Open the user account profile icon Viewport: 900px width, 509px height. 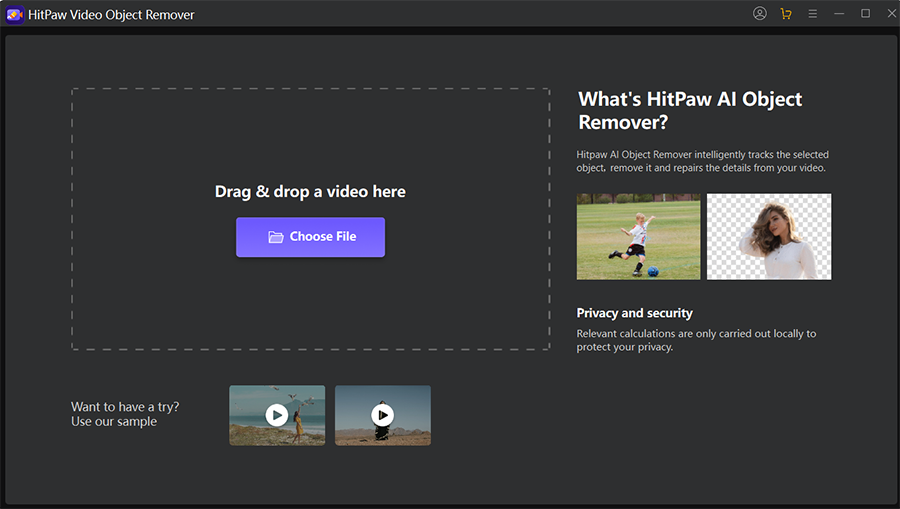759,13
